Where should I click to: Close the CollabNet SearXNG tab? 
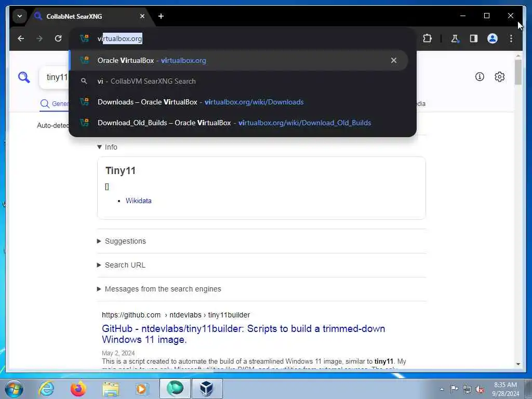(142, 16)
